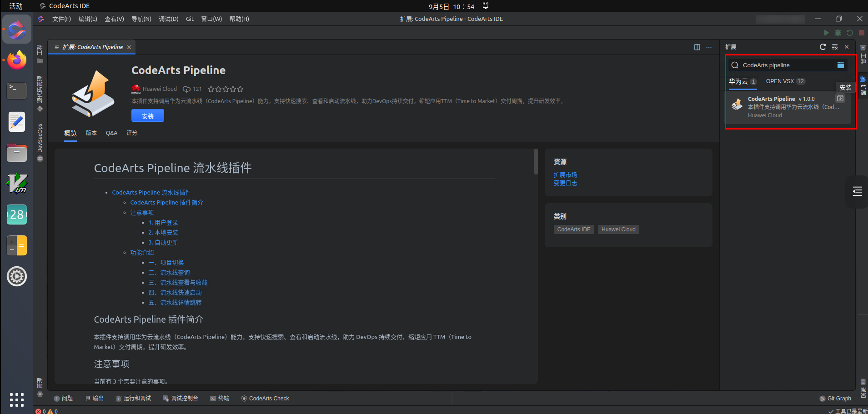Screen dimensions: 868x414
Task: Click the outline toggle on right edge
Action: point(858,191)
